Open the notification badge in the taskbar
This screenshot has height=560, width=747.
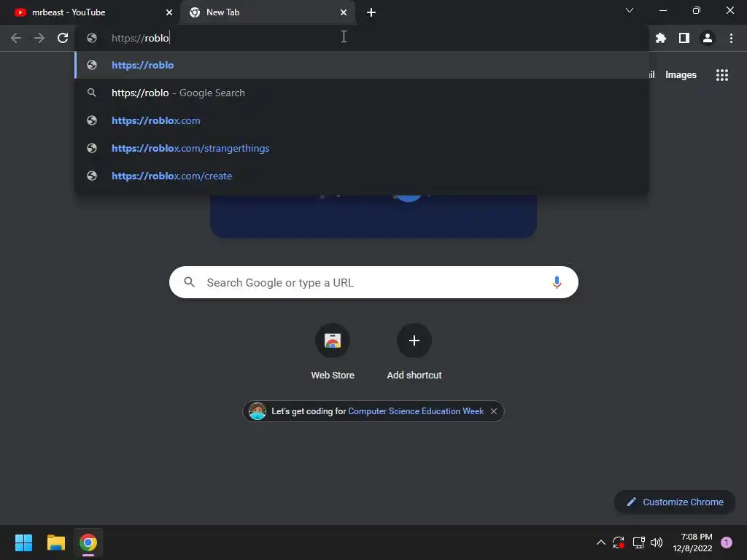[727, 542]
